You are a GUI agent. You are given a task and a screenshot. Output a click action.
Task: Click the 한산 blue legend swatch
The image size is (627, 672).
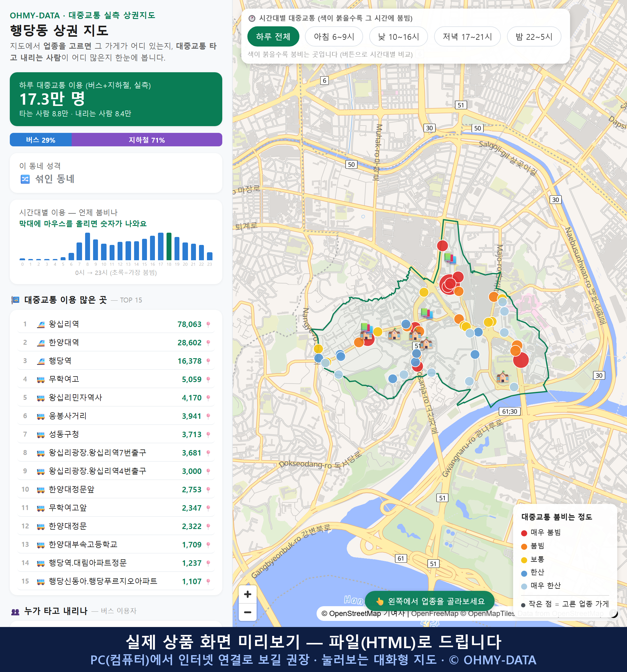524,573
